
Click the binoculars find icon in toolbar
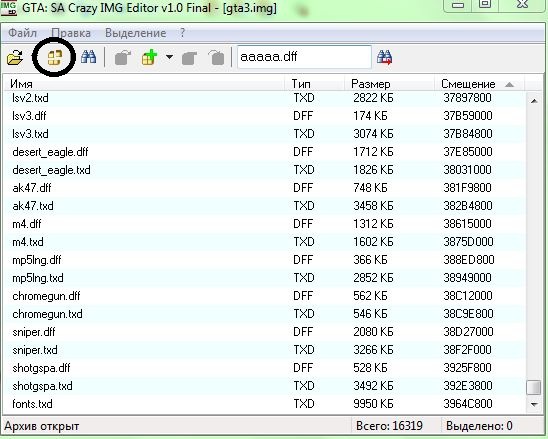tap(88, 57)
